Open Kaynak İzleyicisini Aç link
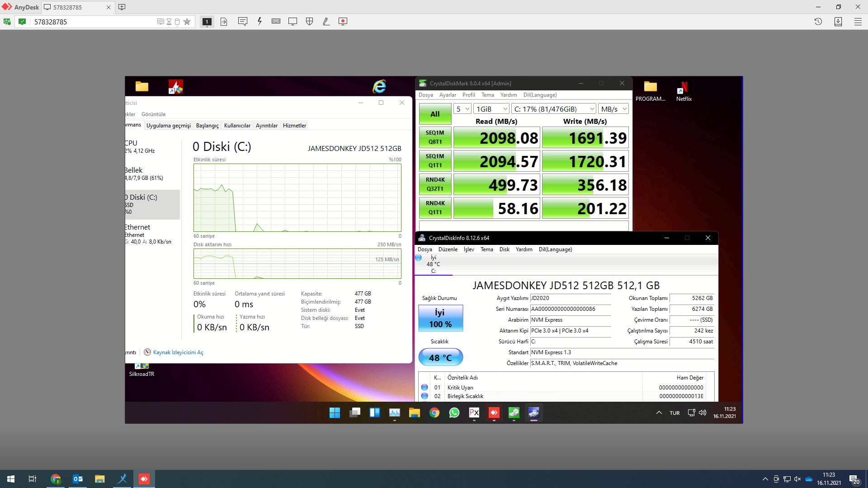 coord(178,352)
